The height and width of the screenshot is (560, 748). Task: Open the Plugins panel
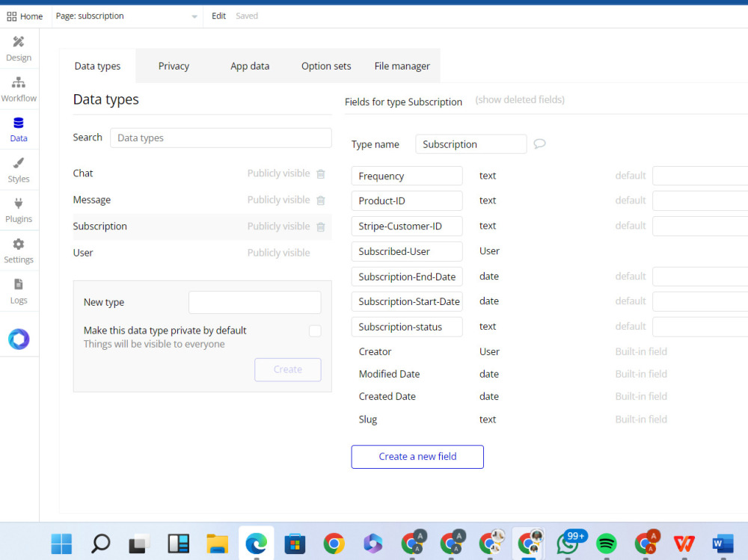19,209
